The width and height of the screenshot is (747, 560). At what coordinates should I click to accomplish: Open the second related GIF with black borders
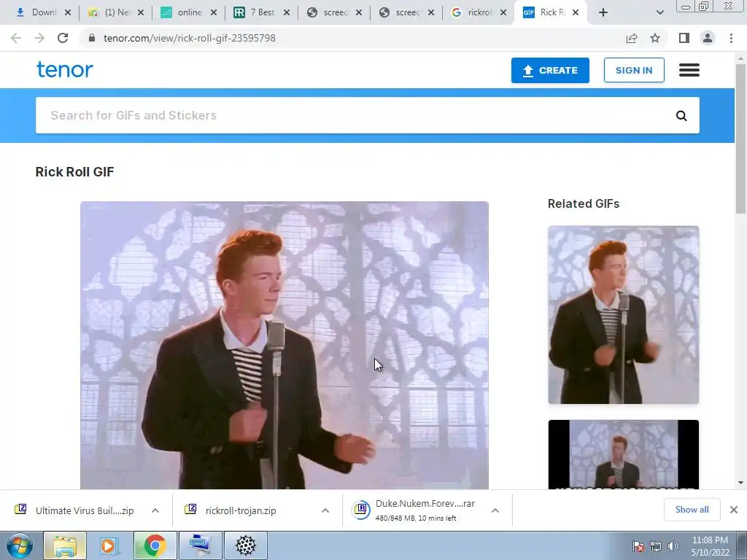click(x=624, y=454)
